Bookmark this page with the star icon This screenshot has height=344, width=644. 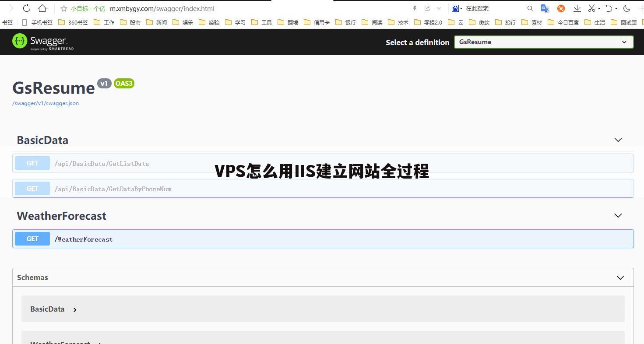click(x=64, y=8)
